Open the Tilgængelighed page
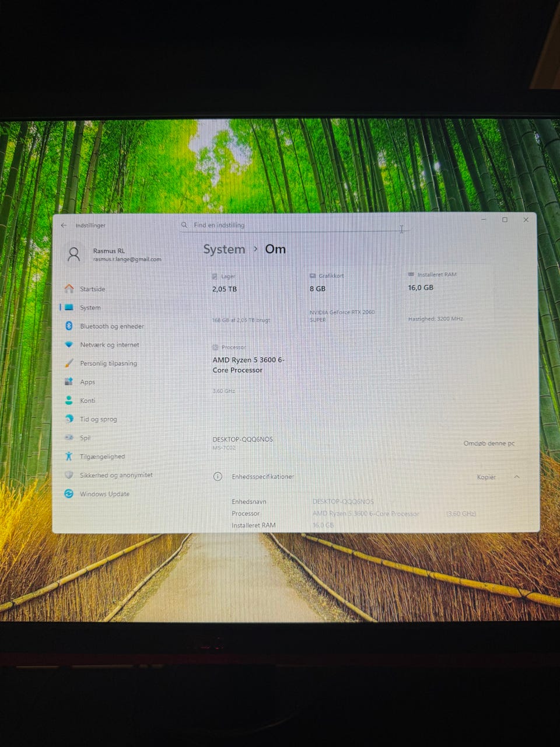560x747 pixels. coord(102,456)
